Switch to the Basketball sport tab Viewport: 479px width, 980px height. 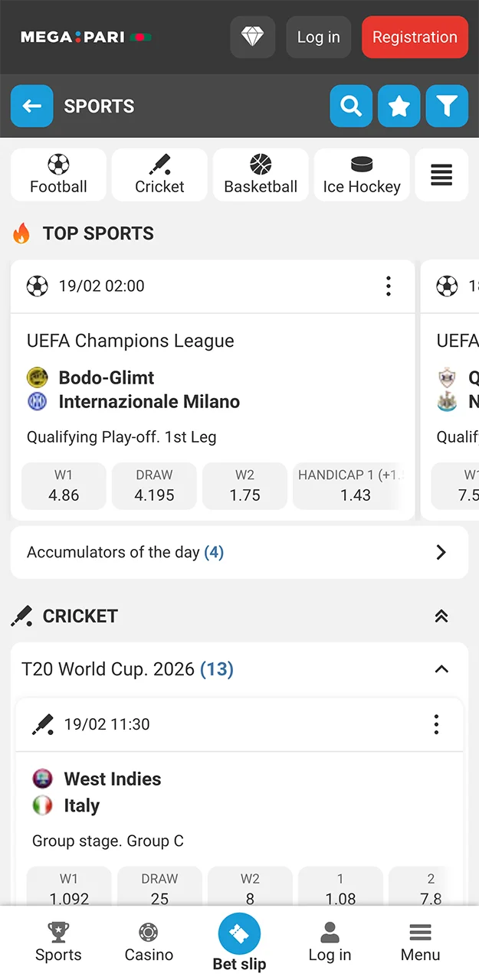pyautogui.click(x=261, y=175)
